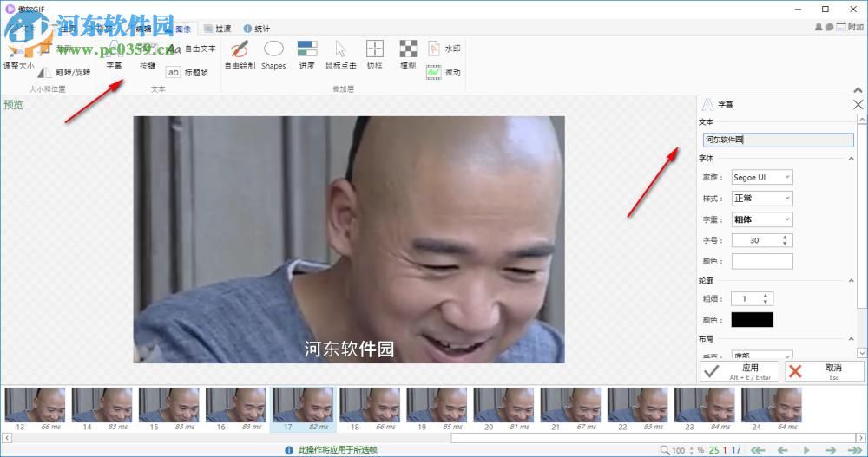Collapse the 布局 layout section
868x457 pixels.
click(x=851, y=338)
